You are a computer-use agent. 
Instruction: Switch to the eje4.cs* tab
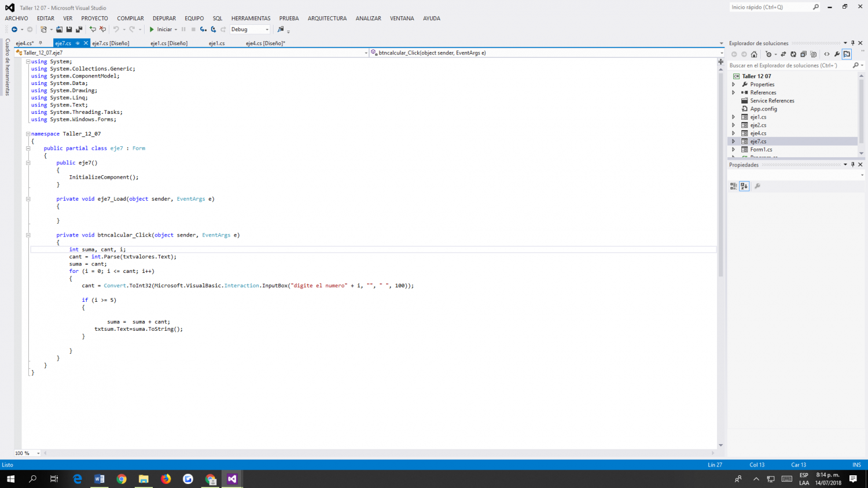pyautogui.click(x=25, y=43)
